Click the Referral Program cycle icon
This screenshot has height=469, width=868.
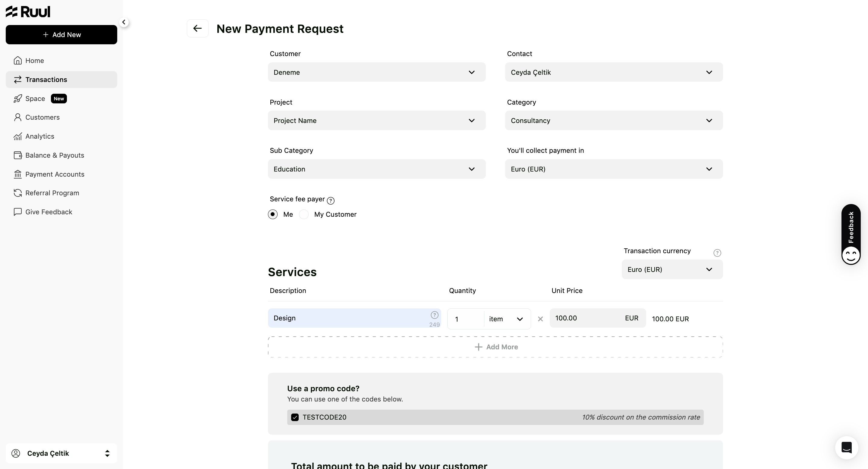click(x=17, y=193)
